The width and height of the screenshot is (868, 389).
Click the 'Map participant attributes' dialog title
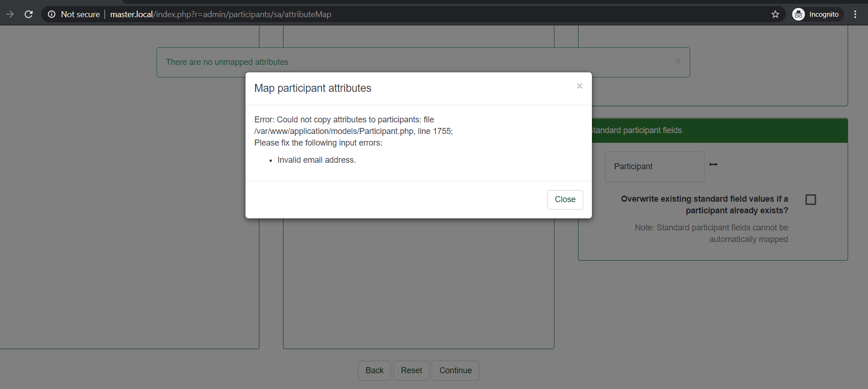click(x=313, y=88)
